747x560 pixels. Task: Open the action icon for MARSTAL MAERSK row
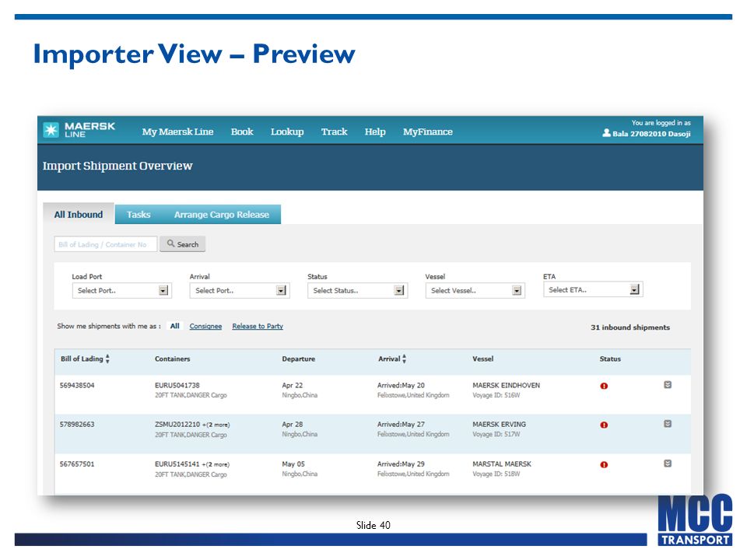point(668,464)
